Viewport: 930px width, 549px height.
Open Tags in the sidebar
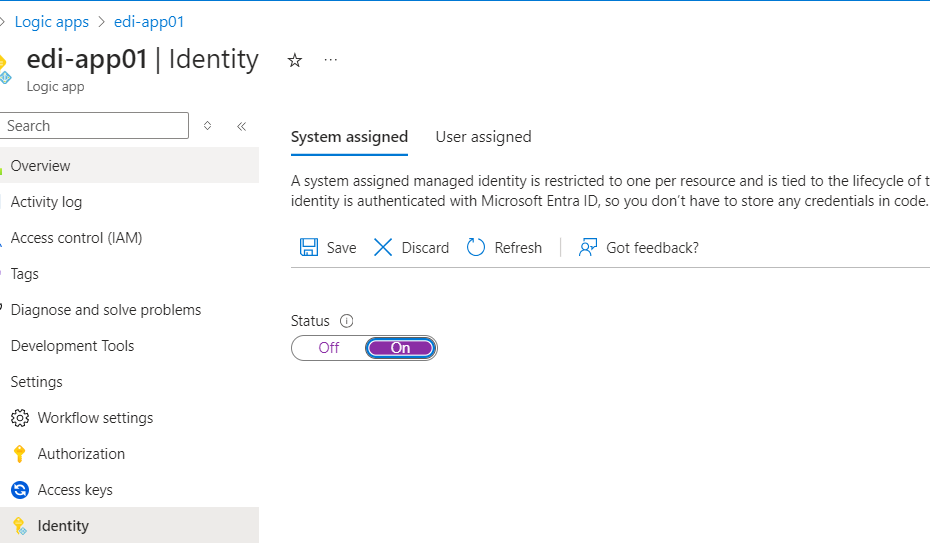129,274
